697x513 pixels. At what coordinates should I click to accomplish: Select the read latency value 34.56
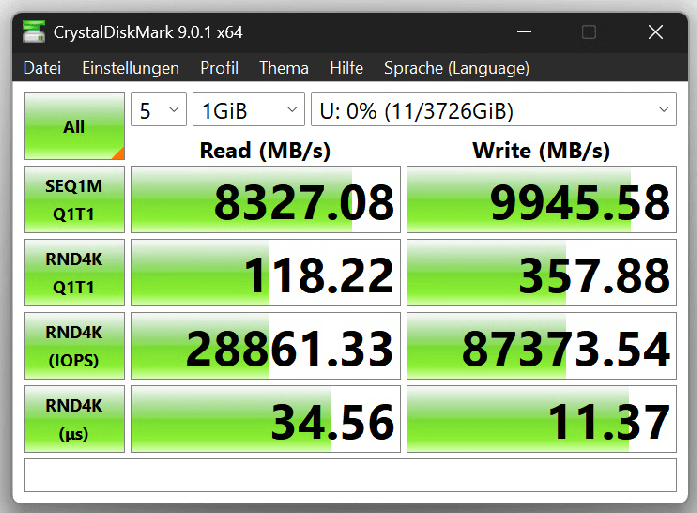click(266, 419)
